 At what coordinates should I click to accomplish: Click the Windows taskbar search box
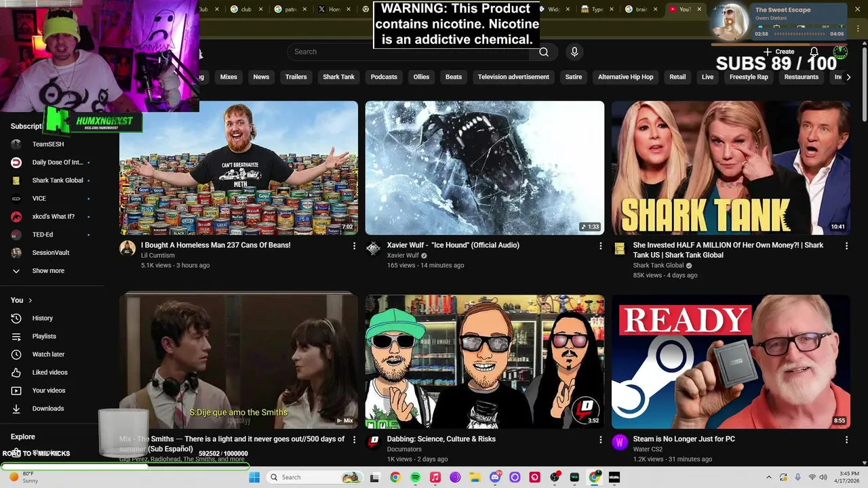315,477
